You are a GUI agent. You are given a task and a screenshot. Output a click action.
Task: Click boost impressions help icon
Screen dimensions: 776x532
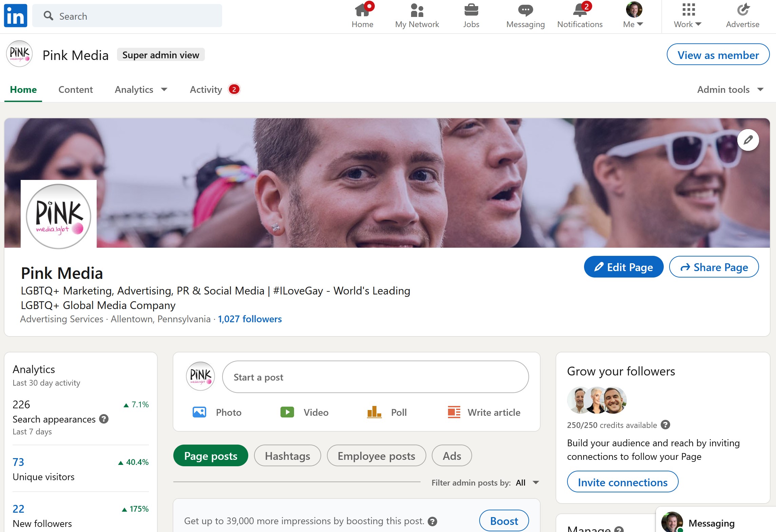[x=432, y=521]
